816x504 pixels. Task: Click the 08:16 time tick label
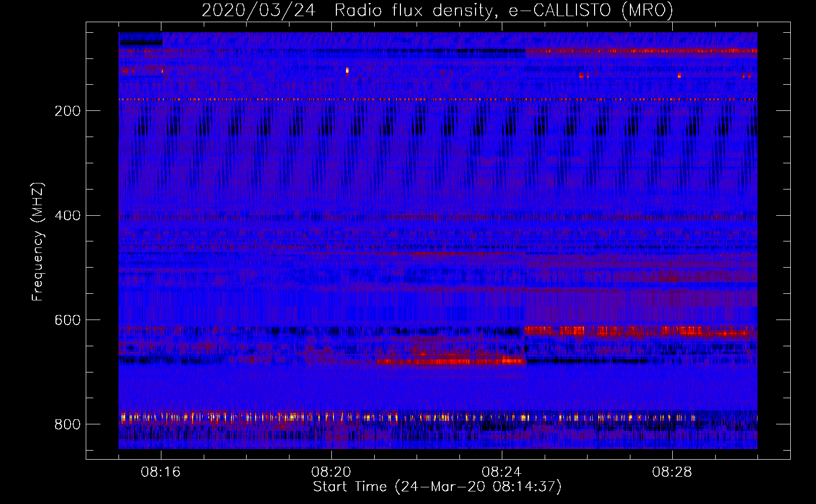click(x=161, y=472)
